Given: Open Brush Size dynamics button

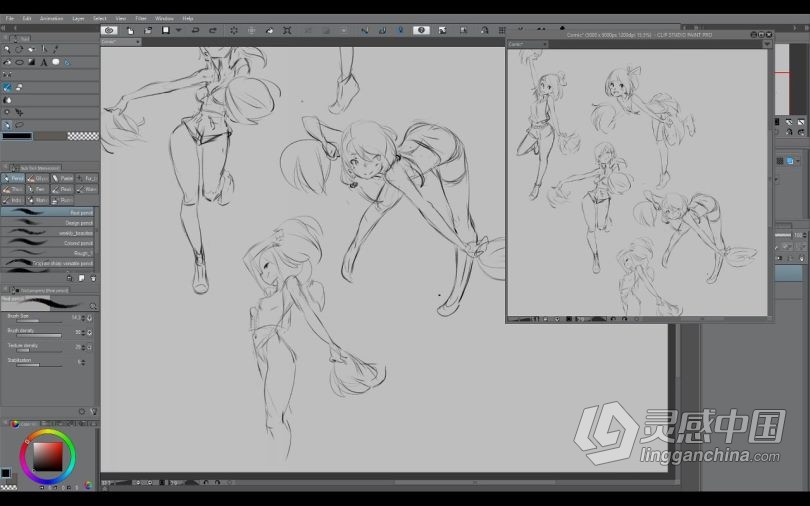Looking at the screenshot, I should click(x=89, y=318).
